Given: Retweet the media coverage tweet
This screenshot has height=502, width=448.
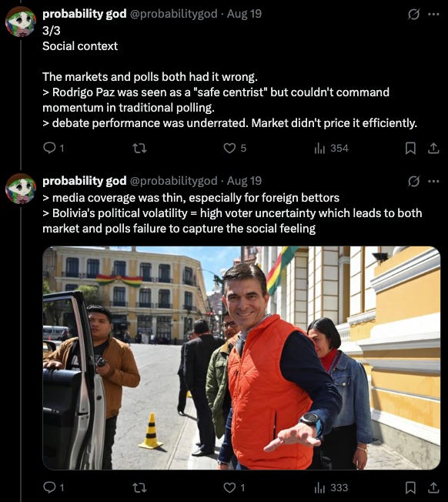Looking at the screenshot, I should tap(139, 487).
